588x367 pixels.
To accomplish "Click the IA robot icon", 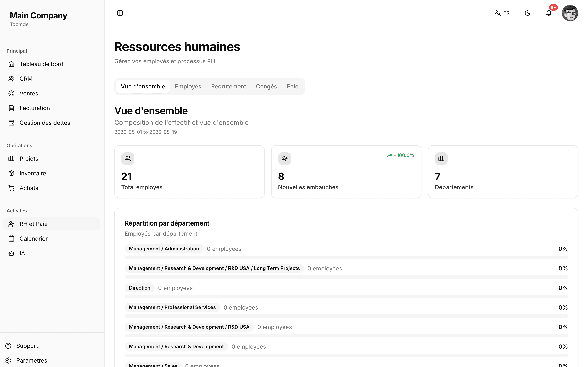I will point(11,253).
